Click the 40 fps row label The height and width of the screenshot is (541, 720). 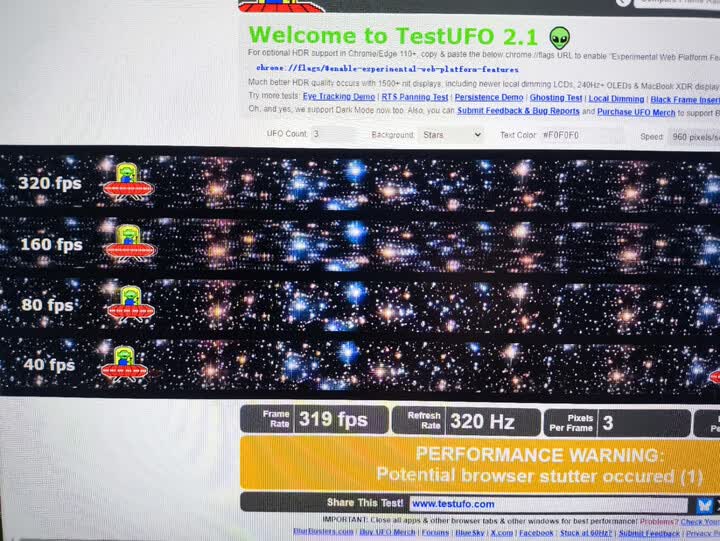pos(49,365)
